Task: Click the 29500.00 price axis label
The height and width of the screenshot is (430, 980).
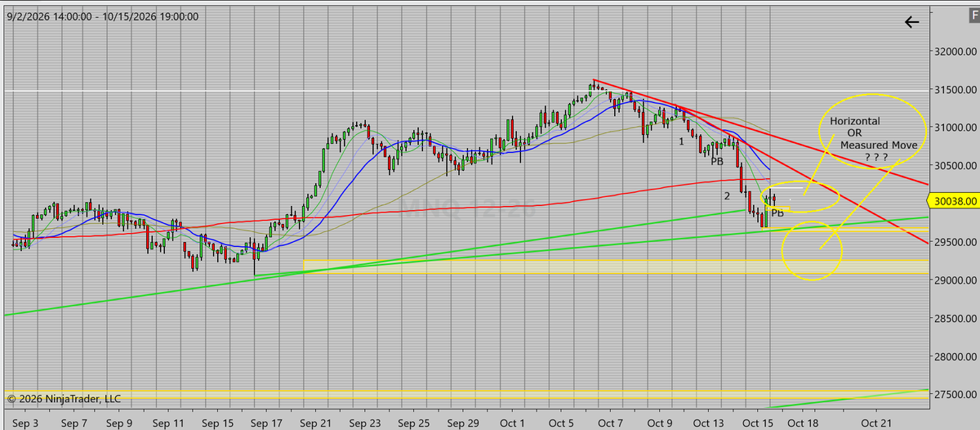Action: [955, 242]
